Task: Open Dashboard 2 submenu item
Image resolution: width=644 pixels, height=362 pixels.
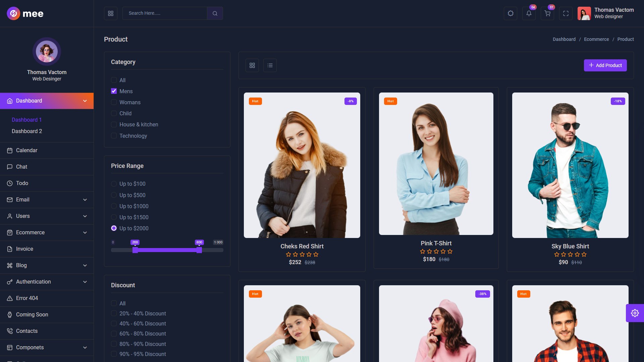Action: (27, 131)
